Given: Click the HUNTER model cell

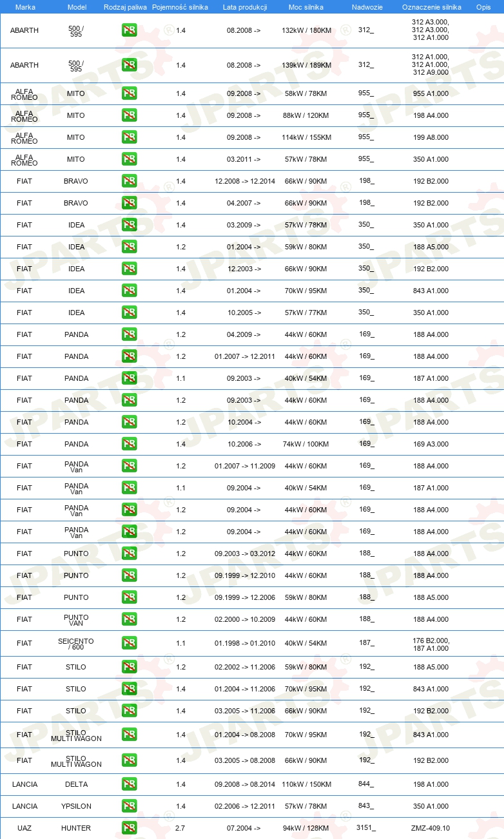Looking at the screenshot, I should coord(76,828).
